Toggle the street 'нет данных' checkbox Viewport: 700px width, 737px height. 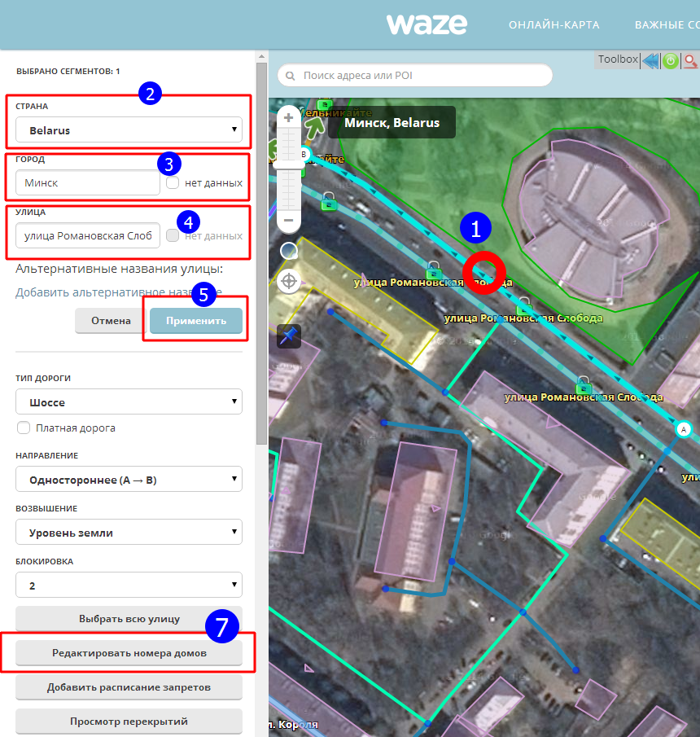(173, 235)
